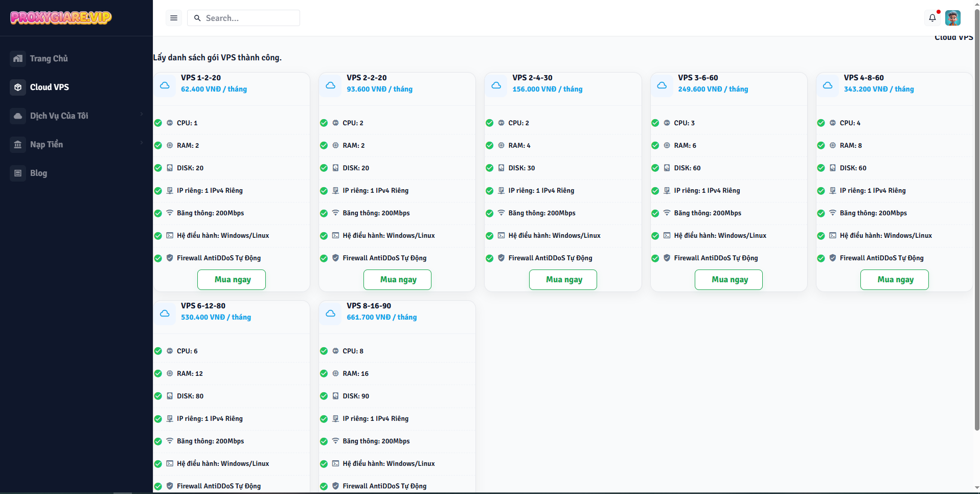This screenshot has height=494, width=980.
Task: Click the user avatar in header
Action: pos(952,18)
